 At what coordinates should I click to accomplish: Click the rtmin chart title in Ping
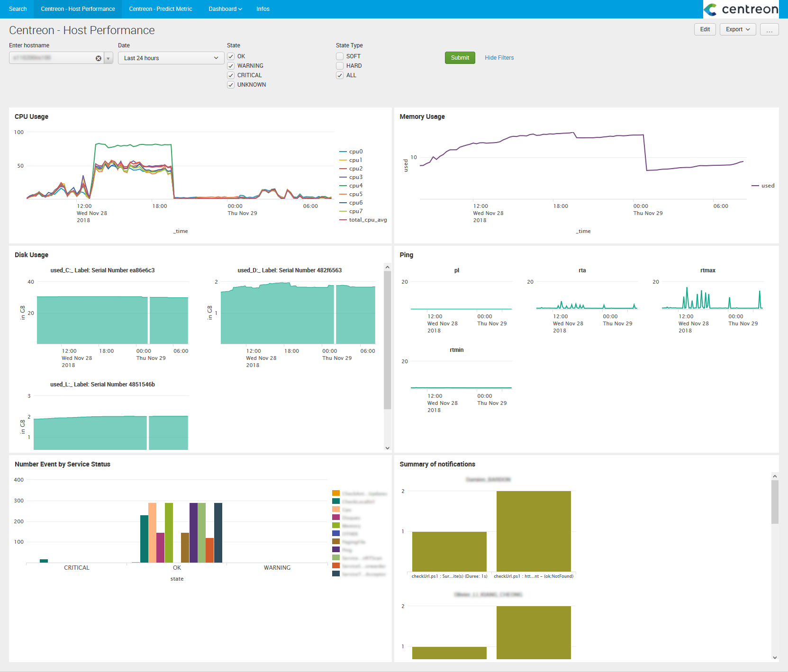457,350
